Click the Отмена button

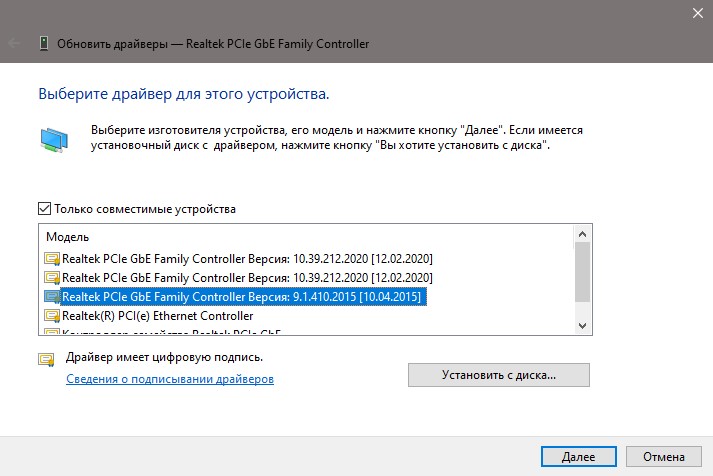coord(663,456)
